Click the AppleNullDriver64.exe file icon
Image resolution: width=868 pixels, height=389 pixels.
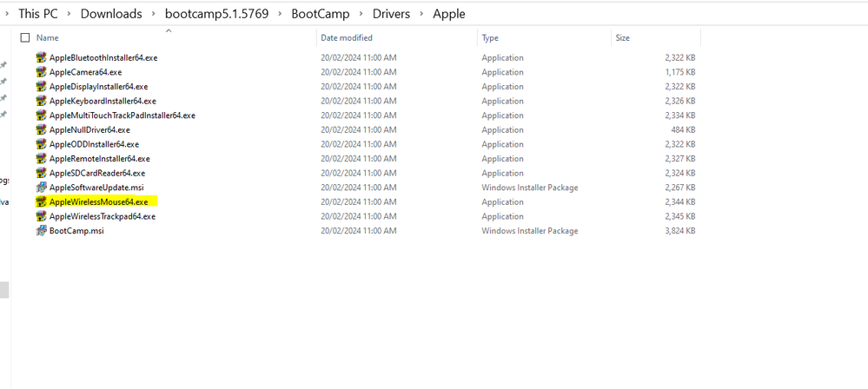(x=41, y=129)
